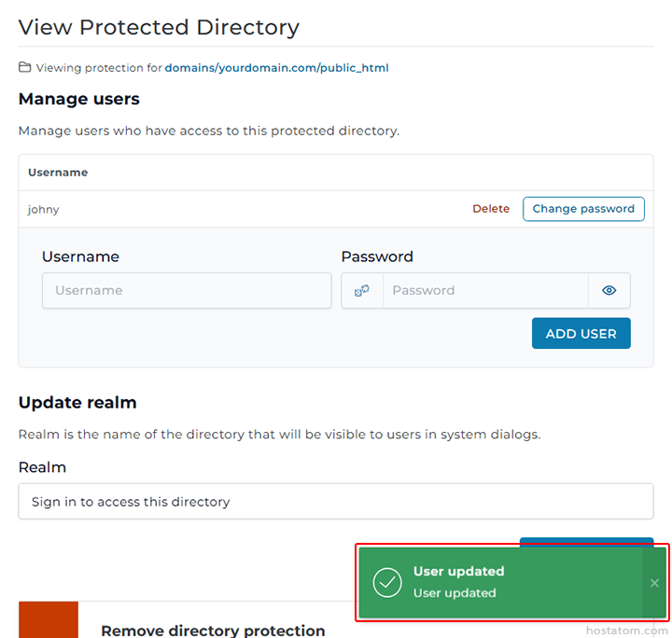Dismiss the User updated notification

[x=654, y=583]
